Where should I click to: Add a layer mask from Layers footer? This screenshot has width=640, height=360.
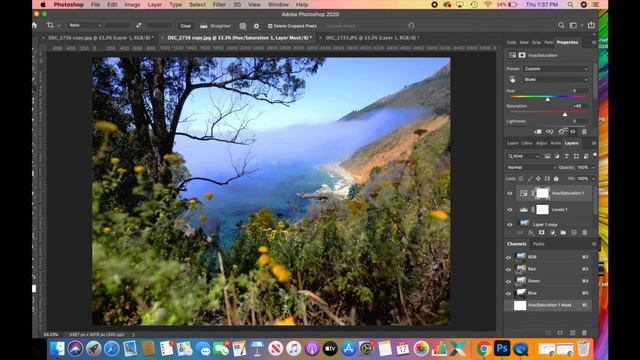tap(542, 233)
